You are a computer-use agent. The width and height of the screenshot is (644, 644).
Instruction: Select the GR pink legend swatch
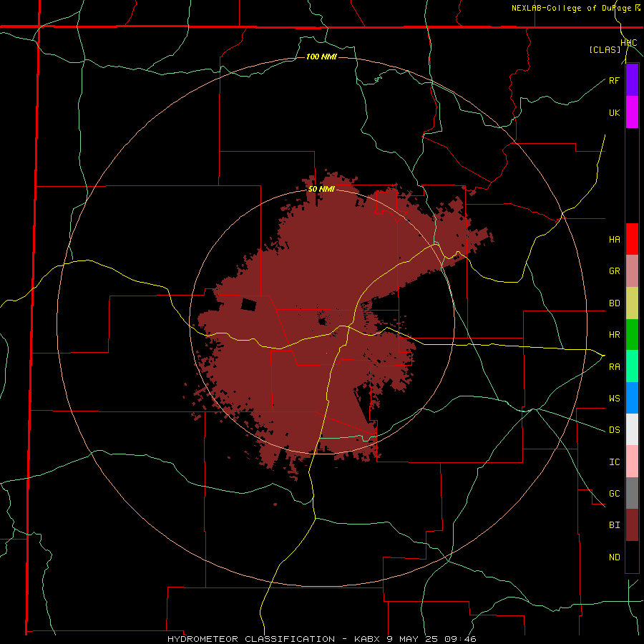(x=632, y=271)
